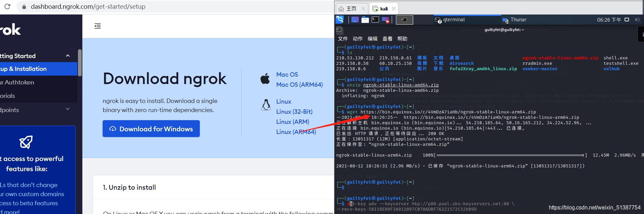Click vulhub directory in terminal listing
644x214 pixels.
click(x=612, y=69)
